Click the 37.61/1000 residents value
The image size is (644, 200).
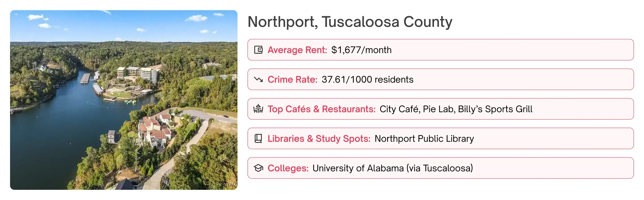(x=367, y=79)
